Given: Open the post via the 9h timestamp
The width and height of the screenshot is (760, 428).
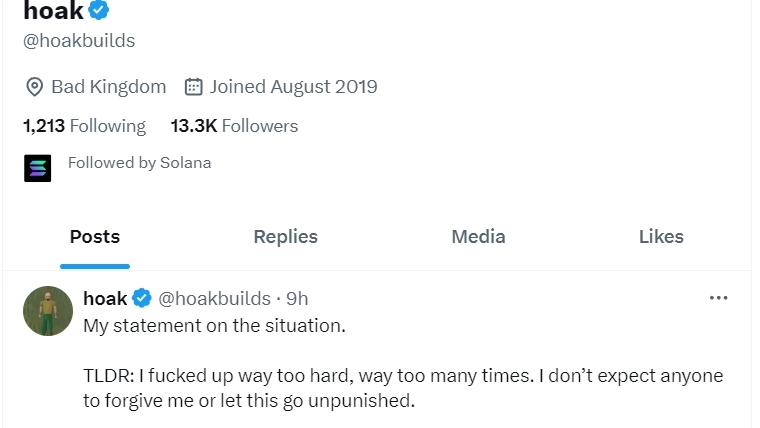Looking at the screenshot, I should pos(297,299).
